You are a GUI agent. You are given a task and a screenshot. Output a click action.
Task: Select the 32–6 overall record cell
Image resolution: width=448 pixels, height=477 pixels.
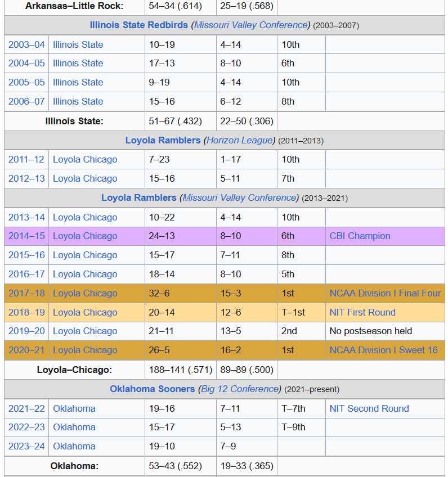pos(181,294)
